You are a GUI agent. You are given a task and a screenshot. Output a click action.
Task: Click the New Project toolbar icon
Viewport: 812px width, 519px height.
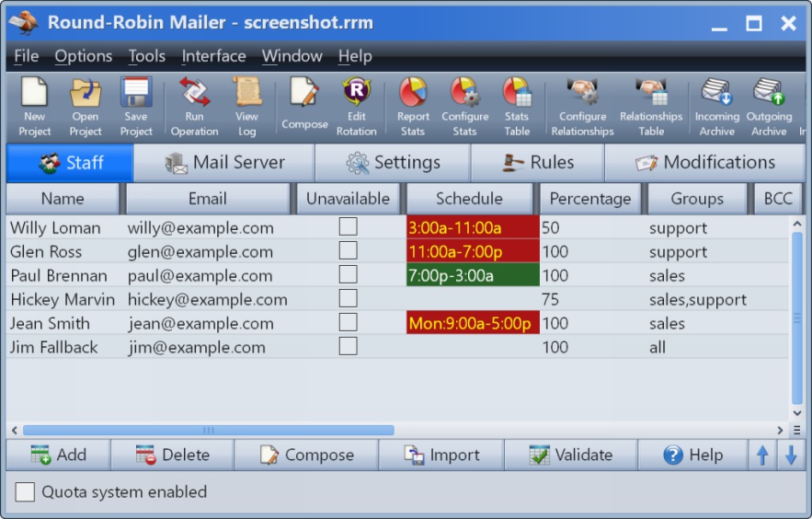(x=34, y=106)
